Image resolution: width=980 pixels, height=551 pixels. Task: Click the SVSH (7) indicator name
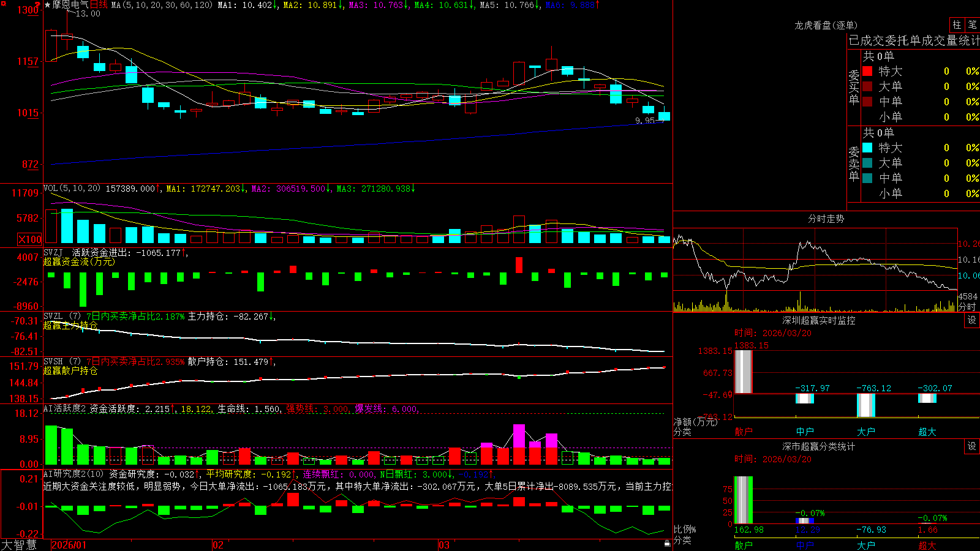62,362
